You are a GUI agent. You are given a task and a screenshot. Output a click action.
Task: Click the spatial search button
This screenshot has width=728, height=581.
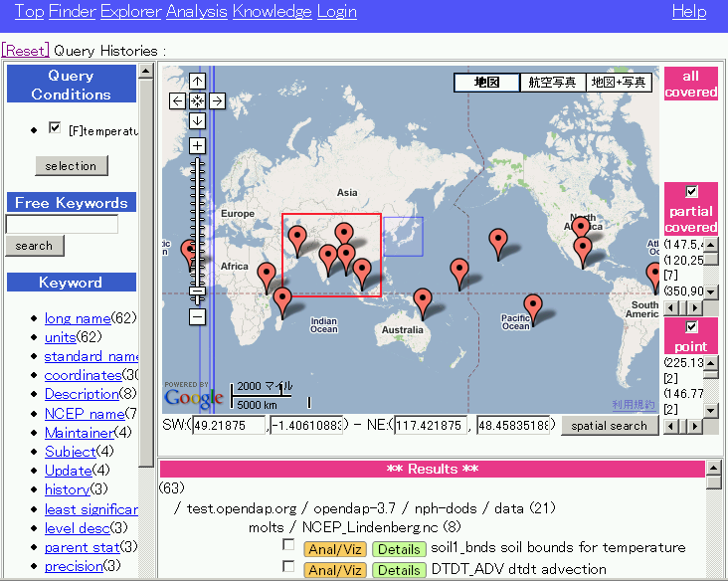point(609,426)
